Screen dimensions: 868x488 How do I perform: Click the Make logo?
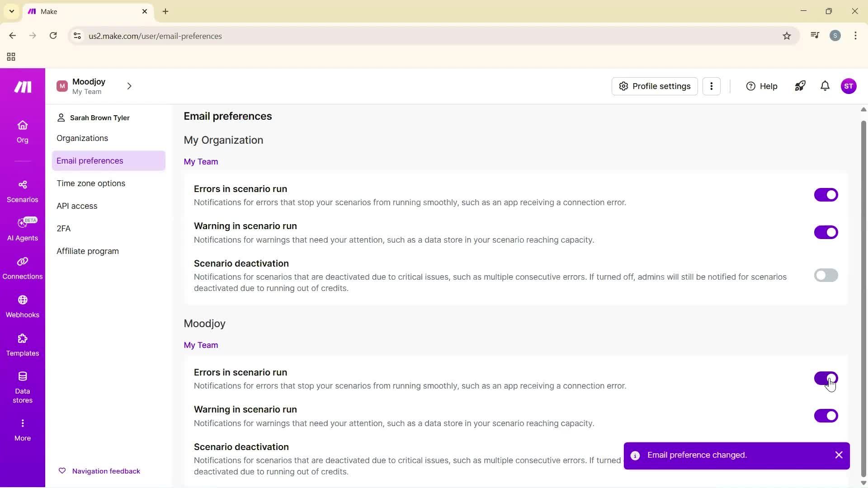point(22,87)
